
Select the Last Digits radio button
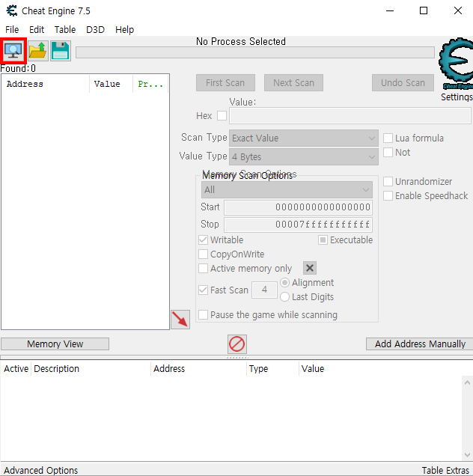tap(284, 297)
